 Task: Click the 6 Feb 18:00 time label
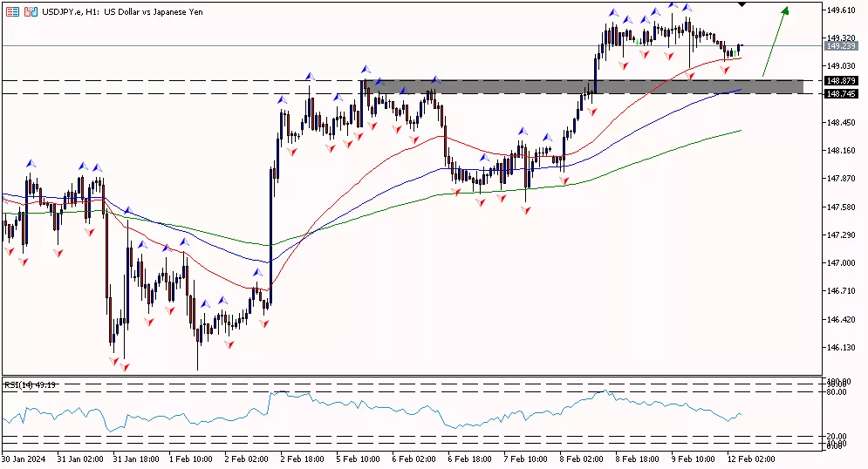click(470, 459)
